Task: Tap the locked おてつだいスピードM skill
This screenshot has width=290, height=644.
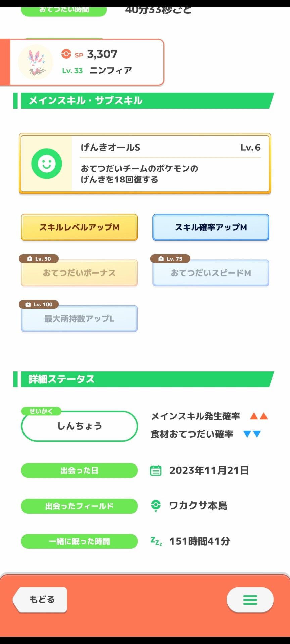Action: coord(211,273)
